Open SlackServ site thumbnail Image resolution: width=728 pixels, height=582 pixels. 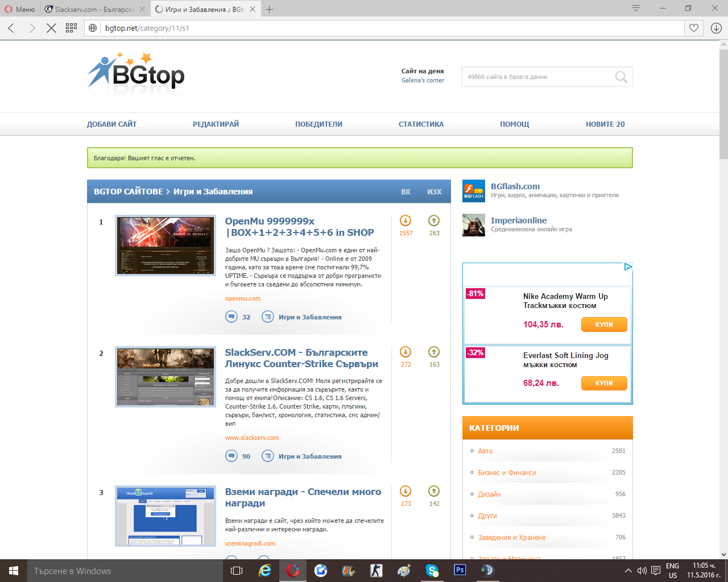coord(166,377)
